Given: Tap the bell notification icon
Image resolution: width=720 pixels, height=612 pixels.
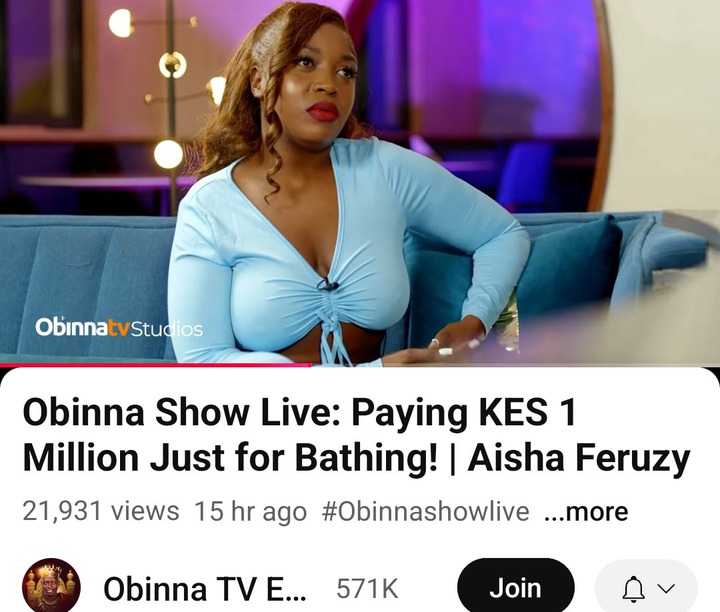Looking at the screenshot, I should 634,589.
